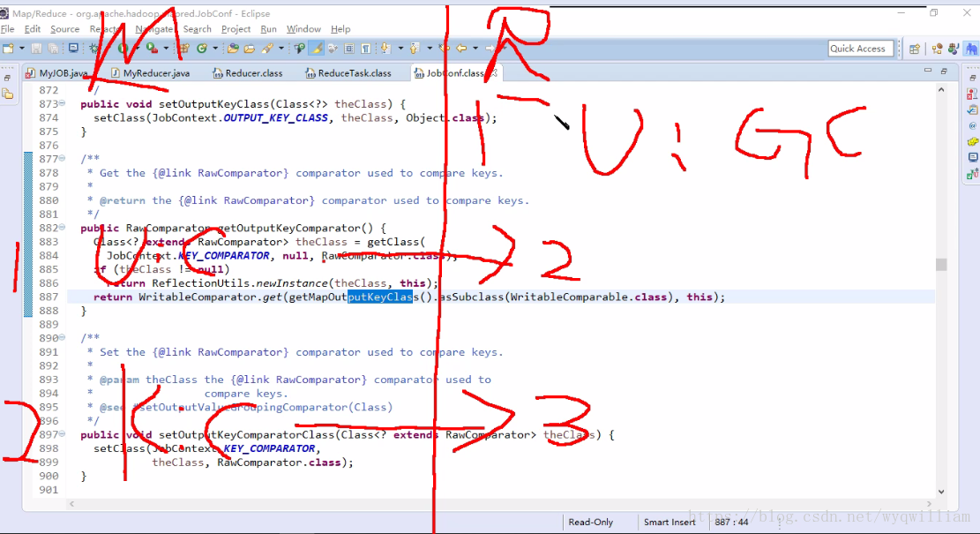The image size is (980, 534).
Task: Click the Save All toolbar icon
Action: tap(53, 49)
